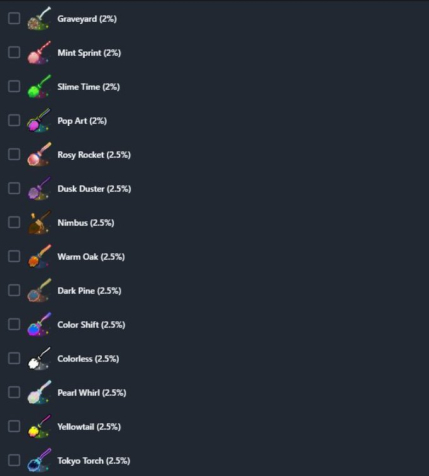Click the Tokyo Torch (2.5%) text
Viewport: 429px width, 476px height.
(x=94, y=461)
